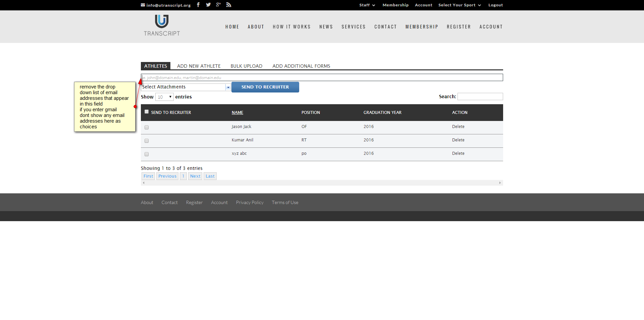Focus the table Search field

click(480, 97)
